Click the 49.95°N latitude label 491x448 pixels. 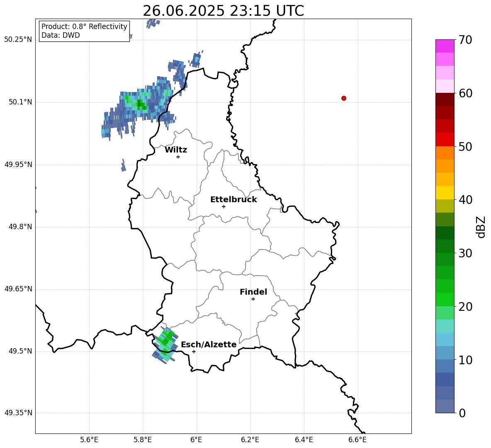(18, 165)
